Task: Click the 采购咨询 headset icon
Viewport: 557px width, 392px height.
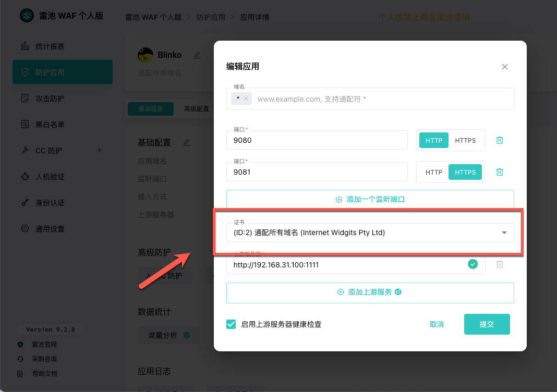Action: coord(20,359)
